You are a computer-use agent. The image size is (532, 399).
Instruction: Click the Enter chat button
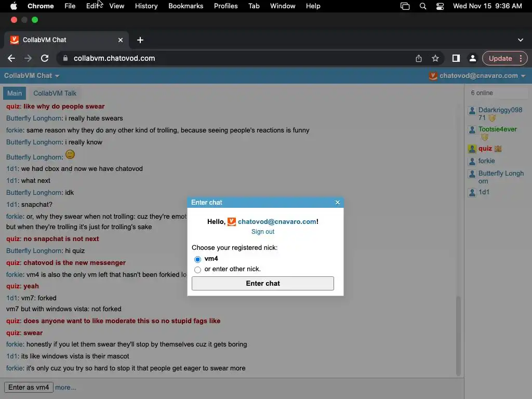click(x=262, y=283)
